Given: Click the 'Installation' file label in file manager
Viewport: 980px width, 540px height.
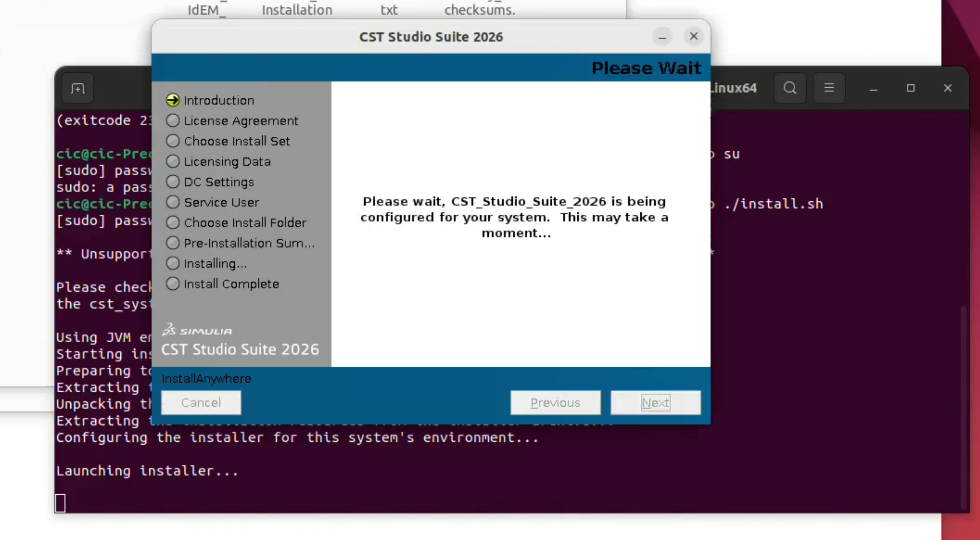Looking at the screenshot, I should (x=297, y=9).
